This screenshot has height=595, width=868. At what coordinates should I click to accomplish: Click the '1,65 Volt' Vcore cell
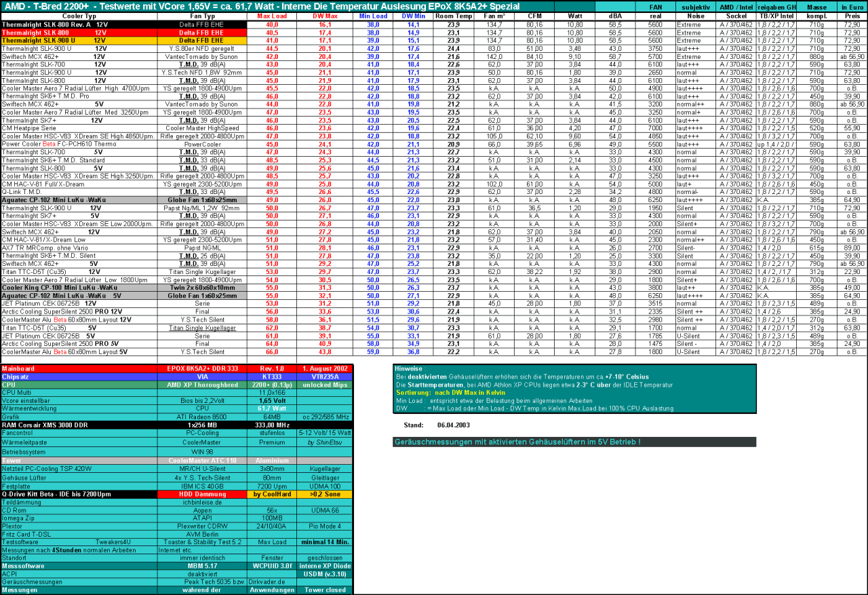[272, 400]
